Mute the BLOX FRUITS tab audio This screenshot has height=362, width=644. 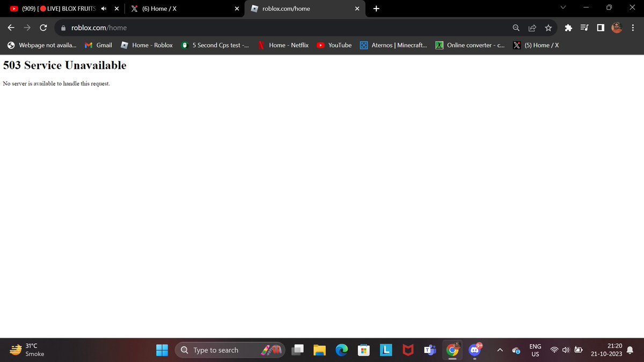coord(104,9)
